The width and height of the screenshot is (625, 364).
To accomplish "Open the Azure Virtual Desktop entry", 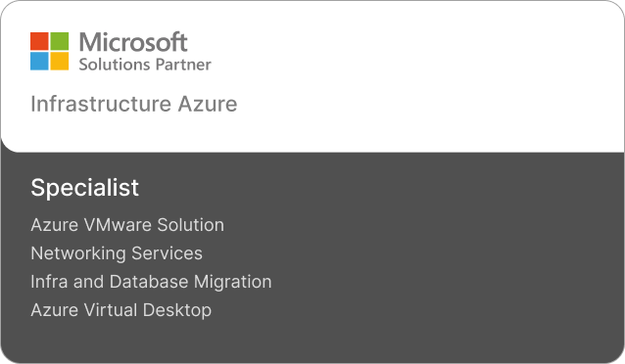I will coord(121,310).
